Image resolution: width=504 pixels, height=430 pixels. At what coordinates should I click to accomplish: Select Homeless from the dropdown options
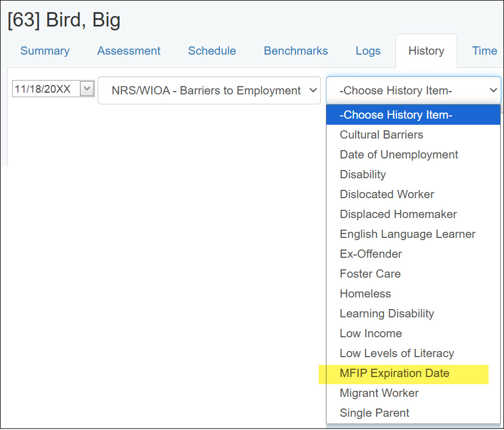click(x=365, y=294)
